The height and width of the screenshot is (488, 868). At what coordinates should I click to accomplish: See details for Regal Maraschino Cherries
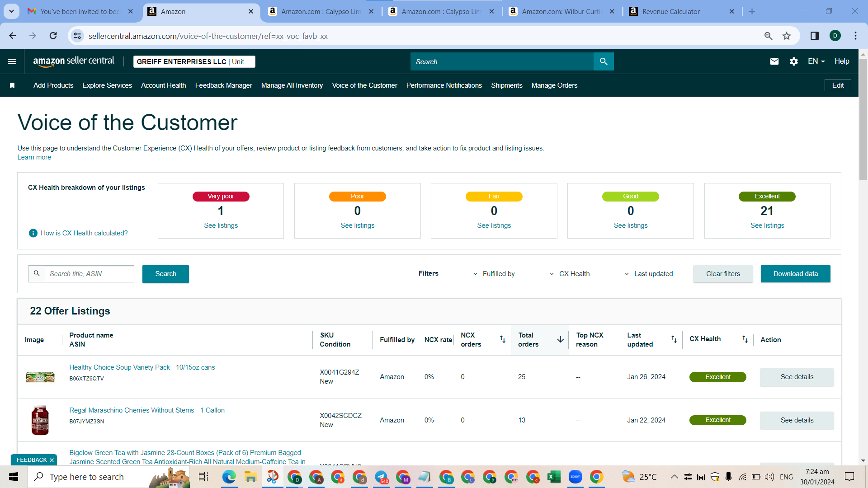coord(797,420)
